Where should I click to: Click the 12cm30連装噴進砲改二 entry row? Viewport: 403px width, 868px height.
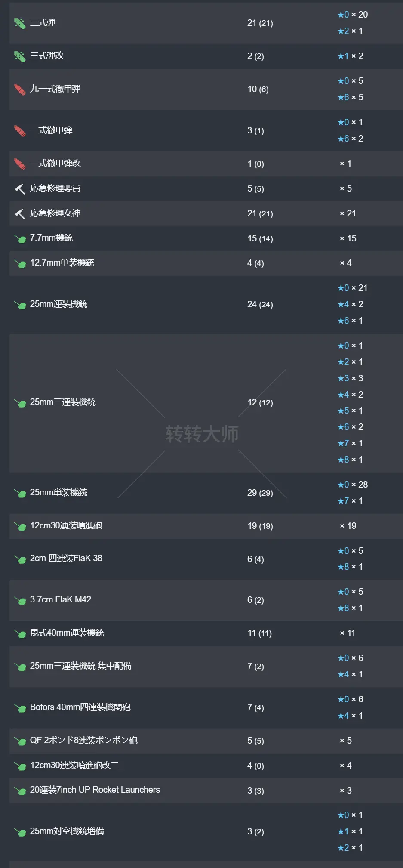tap(75, 766)
